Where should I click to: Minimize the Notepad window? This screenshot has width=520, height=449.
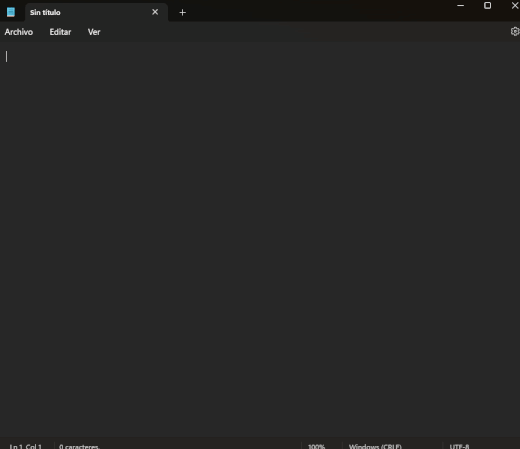coord(460,5)
